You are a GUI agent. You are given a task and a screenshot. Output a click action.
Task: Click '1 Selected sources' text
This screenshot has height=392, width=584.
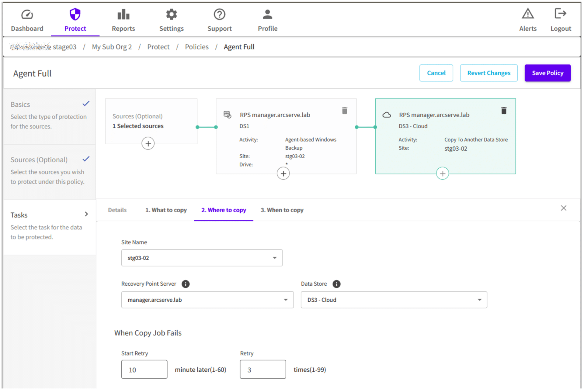[x=138, y=126]
